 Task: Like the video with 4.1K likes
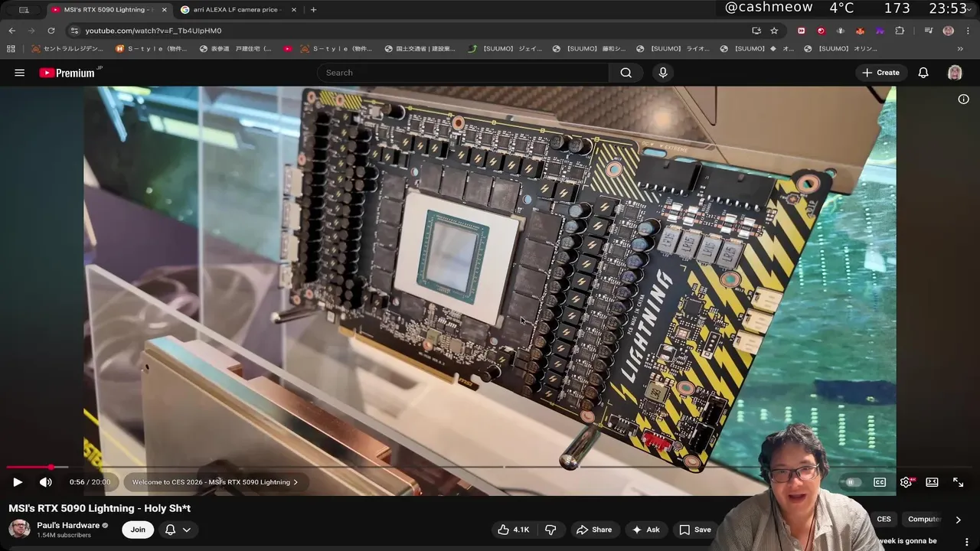click(x=514, y=530)
